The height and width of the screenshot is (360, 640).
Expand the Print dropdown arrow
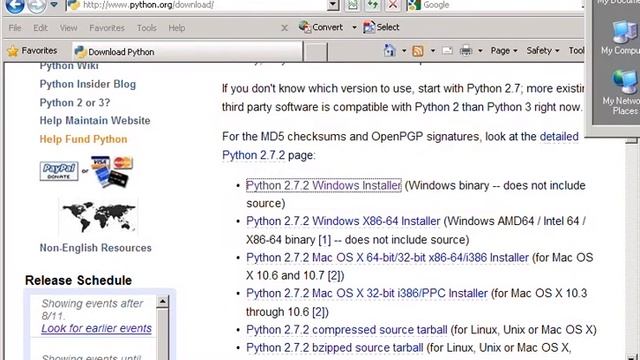tap(480, 51)
